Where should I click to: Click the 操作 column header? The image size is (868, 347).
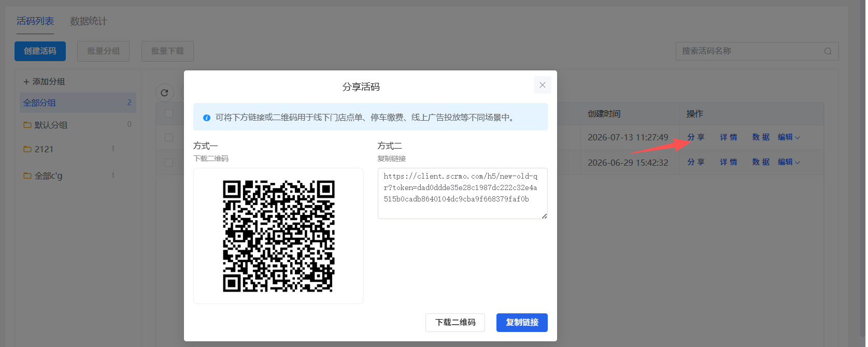[695, 114]
